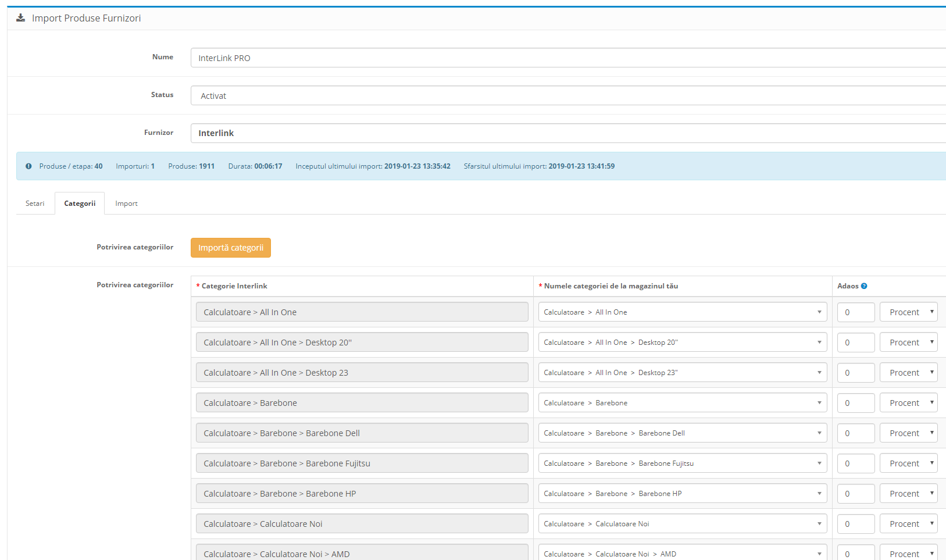Switch to the Setari tab
Image resolution: width=946 pixels, height=560 pixels.
35,204
